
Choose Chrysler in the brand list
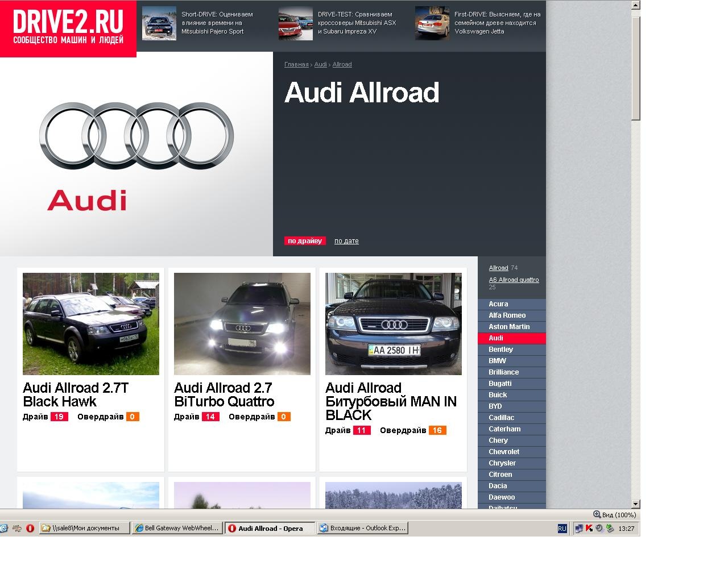pyautogui.click(x=512, y=463)
